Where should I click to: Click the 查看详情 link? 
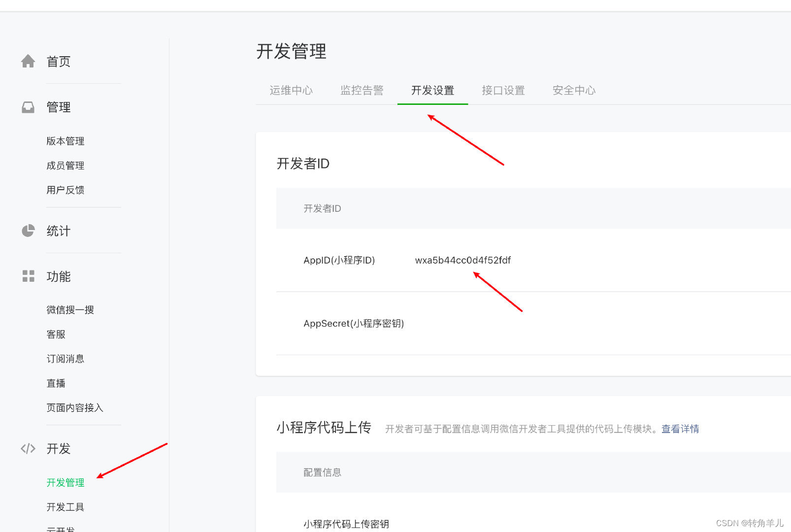(x=680, y=429)
